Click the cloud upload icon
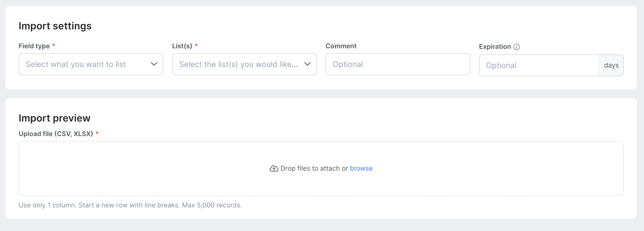The width and height of the screenshot is (644, 231). [x=274, y=168]
